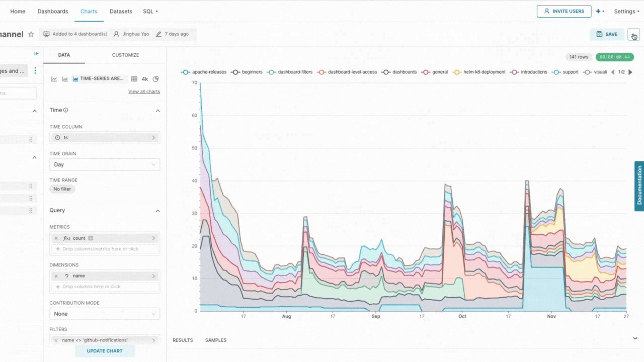644x362 pixels.
Task: Remove the count metric with its X icon
Action: click(56, 238)
